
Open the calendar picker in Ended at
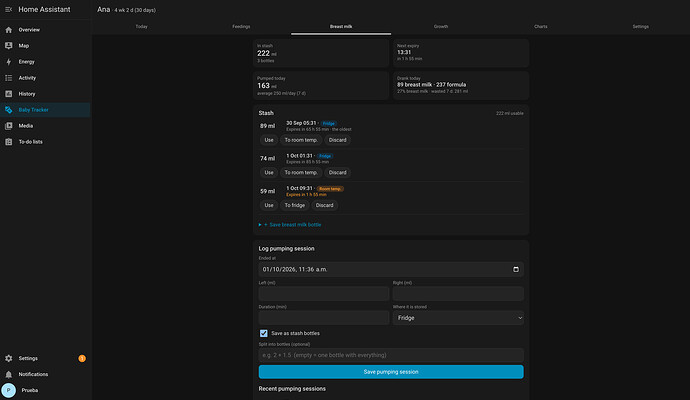516,269
